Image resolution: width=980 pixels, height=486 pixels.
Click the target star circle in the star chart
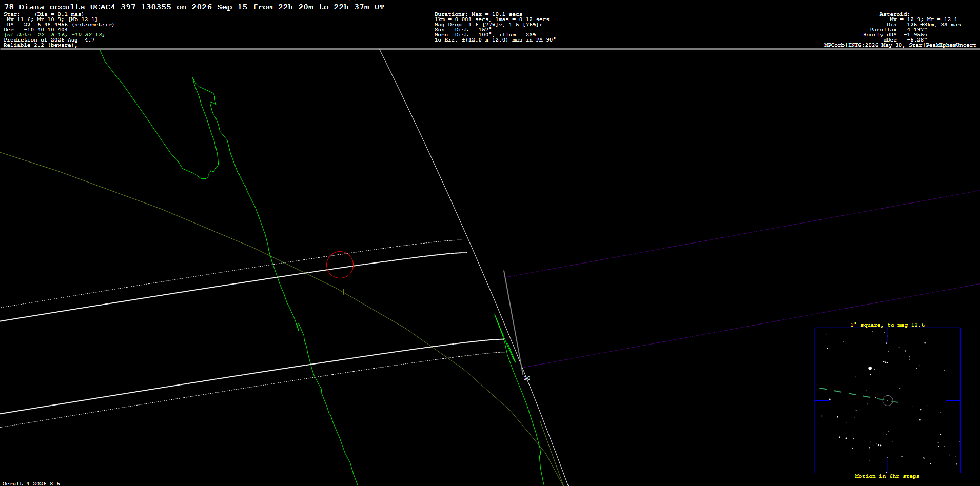click(x=888, y=400)
